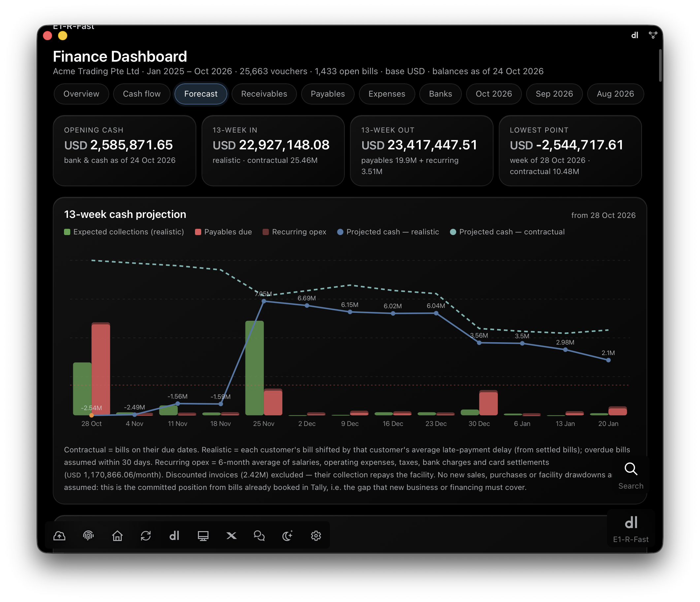
Task: Click the 2.1M data point on 20 Jan
Action: [x=608, y=360]
